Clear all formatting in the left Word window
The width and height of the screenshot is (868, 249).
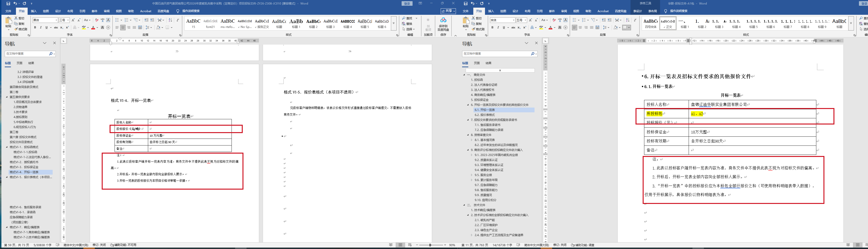(x=97, y=20)
